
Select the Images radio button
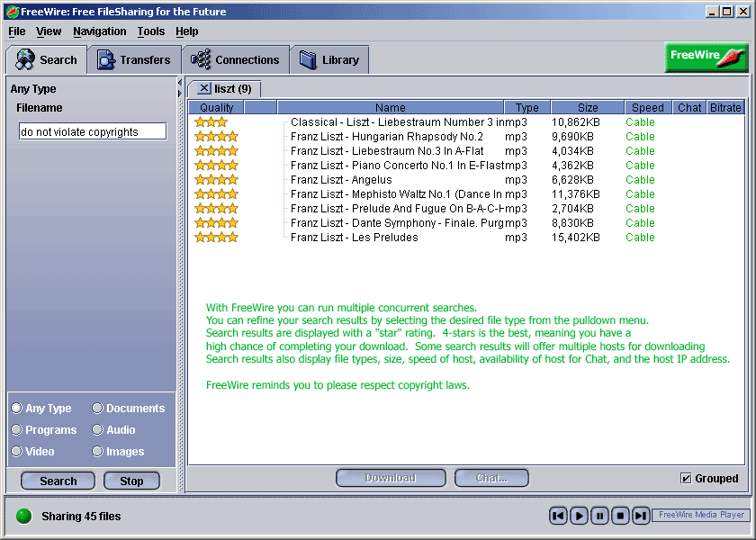(x=97, y=451)
